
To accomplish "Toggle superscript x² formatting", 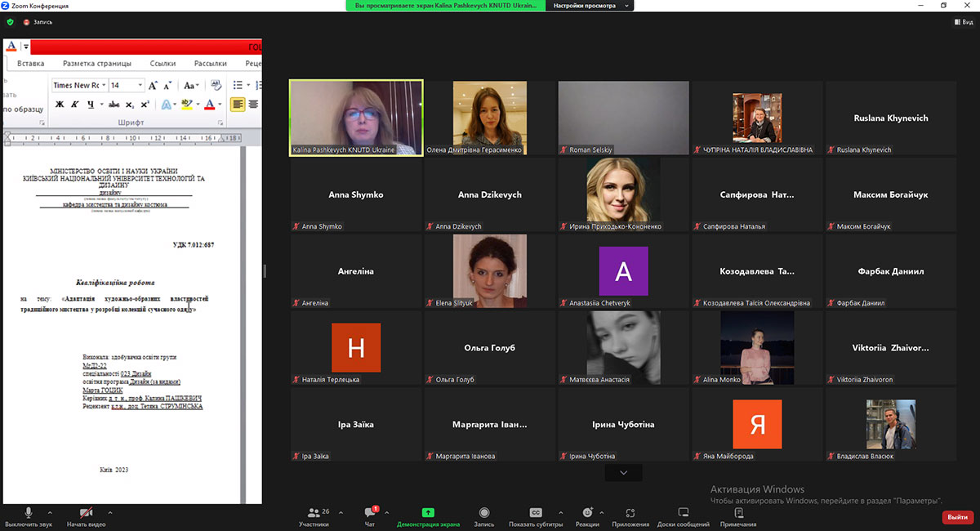I will 145,105.
